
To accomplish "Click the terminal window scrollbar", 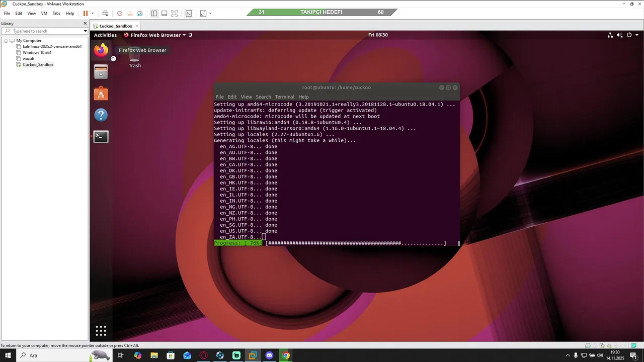I will [459, 243].
